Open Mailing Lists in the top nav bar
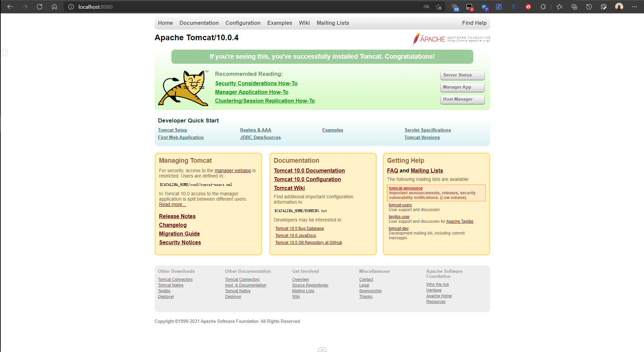Viewport: 644px width, 352px height. pos(333,23)
